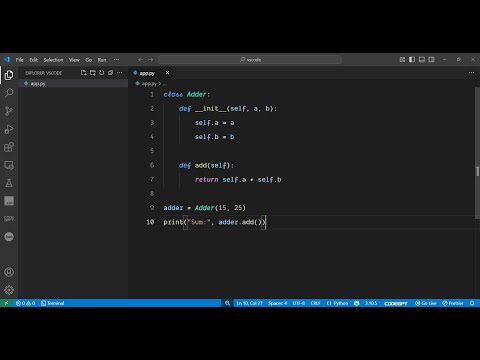
Task: Expand hidden menu bar items ellipsis
Action: point(116,60)
